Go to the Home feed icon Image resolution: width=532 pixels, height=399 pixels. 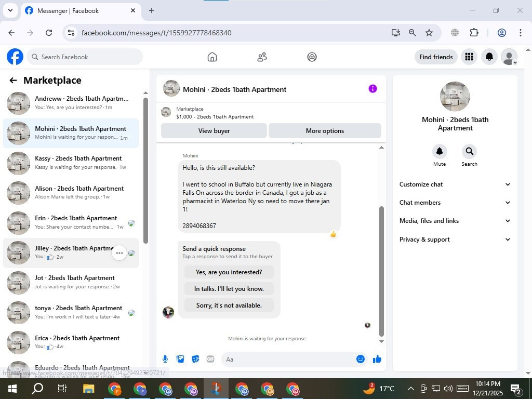[212, 57]
